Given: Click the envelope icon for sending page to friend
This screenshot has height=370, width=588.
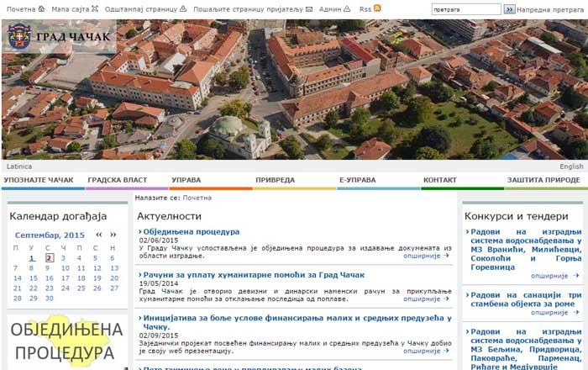Looking at the screenshot, I should (x=309, y=9).
